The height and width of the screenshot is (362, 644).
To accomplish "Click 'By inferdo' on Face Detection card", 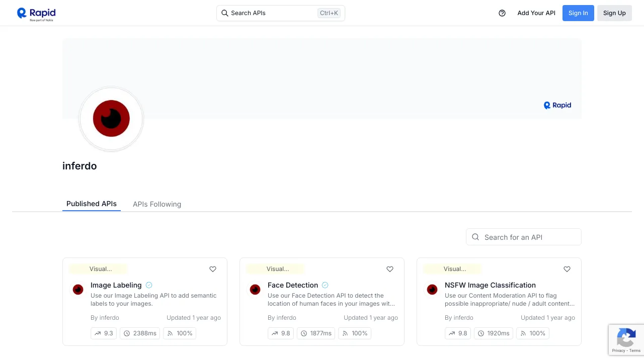I will [282, 318].
